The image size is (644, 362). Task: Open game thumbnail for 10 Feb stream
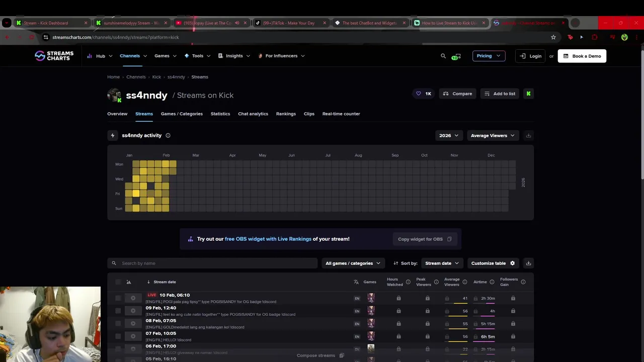[371, 298]
